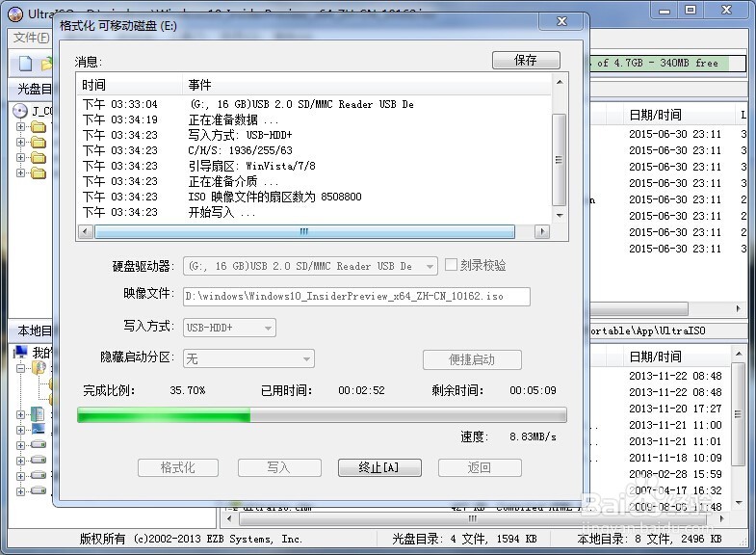Image resolution: width=756 pixels, height=555 pixels.
Task: Toggle the 刻录校验 verify checkbox
Action: coord(451,265)
